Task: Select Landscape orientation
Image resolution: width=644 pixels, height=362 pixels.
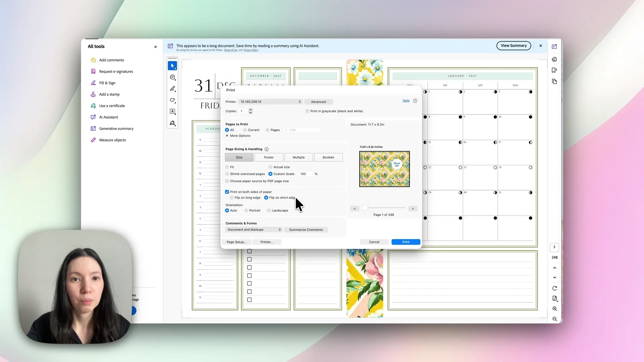Action: [269, 210]
